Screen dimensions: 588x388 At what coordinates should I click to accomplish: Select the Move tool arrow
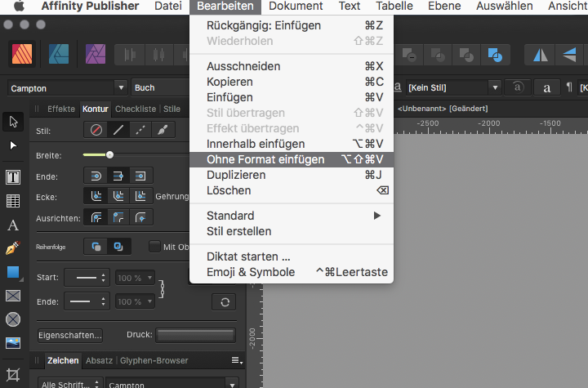[x=13, y=122]
